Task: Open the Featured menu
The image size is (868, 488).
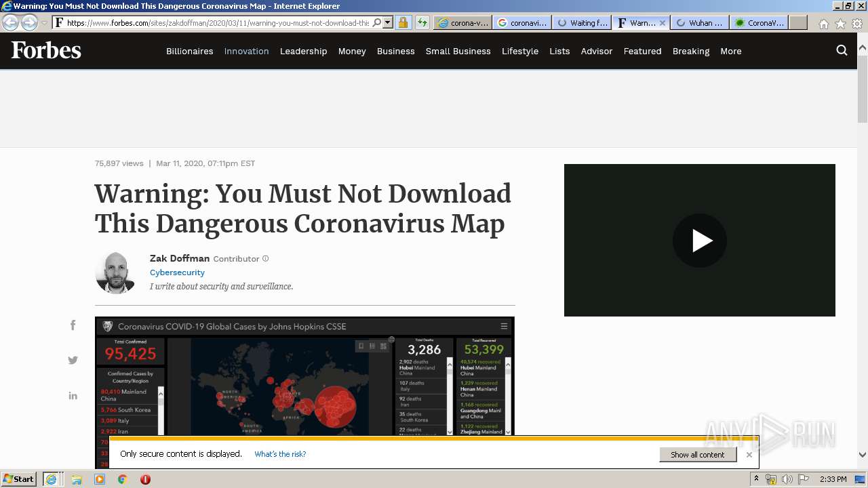Action: tap(642, 51)
